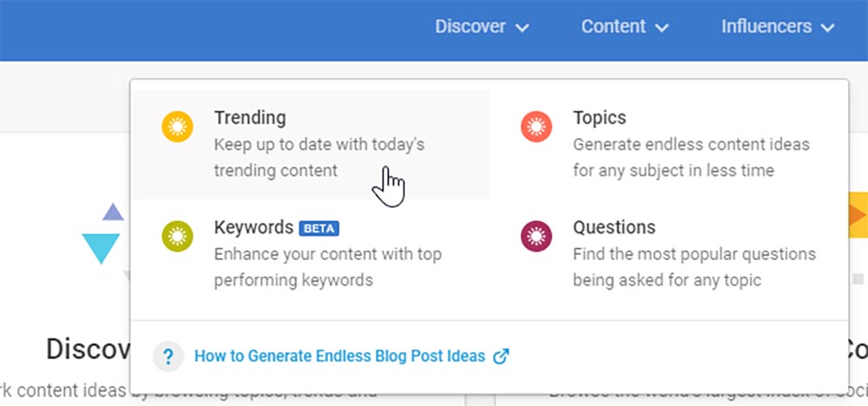Click the Discover navigation label

(470, 27)
